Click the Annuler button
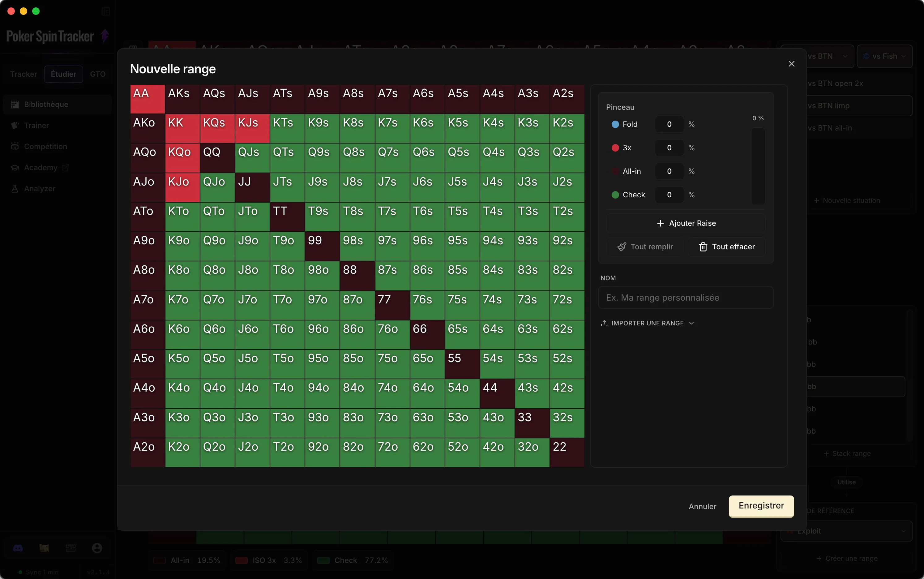Screen dimensions: 924x579 (x=702, y=506)
